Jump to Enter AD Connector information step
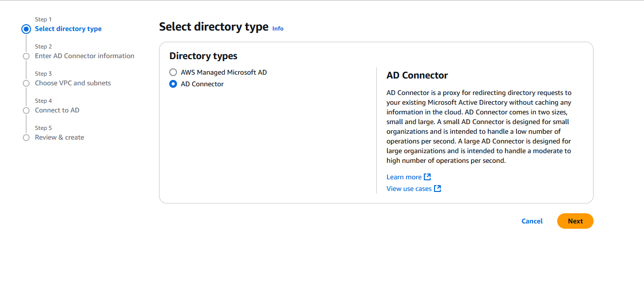This screenshot has height=300, width=644. pyautogui.click(x=84, y=56)
